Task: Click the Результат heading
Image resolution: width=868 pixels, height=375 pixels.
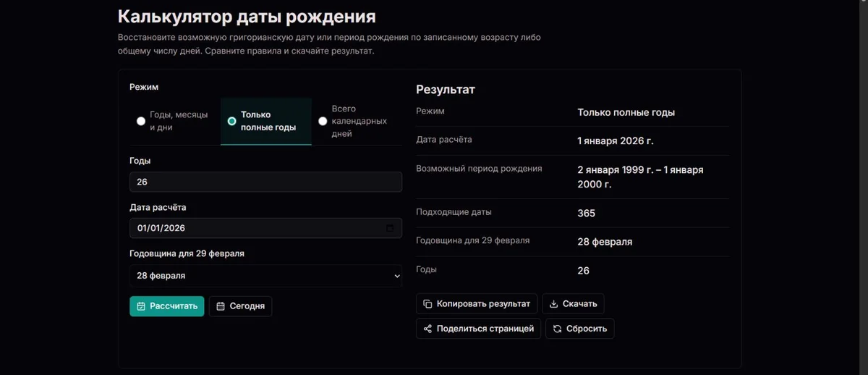Action: (x=446, y=90)
